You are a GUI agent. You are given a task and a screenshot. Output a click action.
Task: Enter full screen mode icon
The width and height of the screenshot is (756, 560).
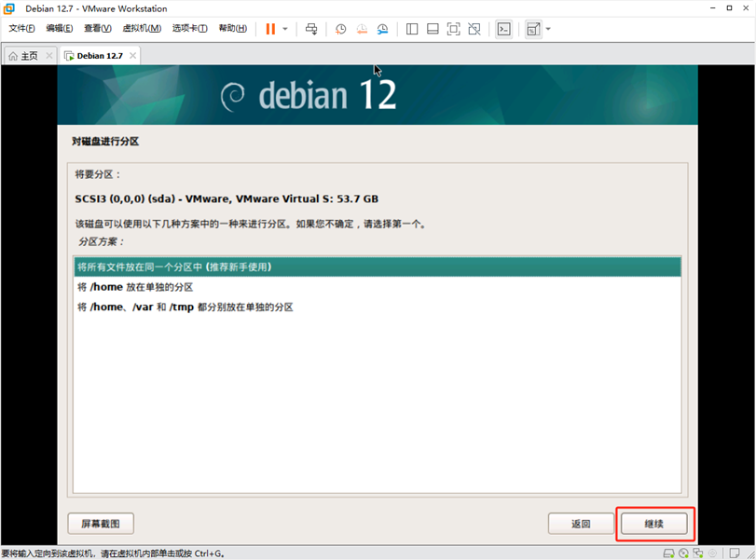(x=453, y=29)
